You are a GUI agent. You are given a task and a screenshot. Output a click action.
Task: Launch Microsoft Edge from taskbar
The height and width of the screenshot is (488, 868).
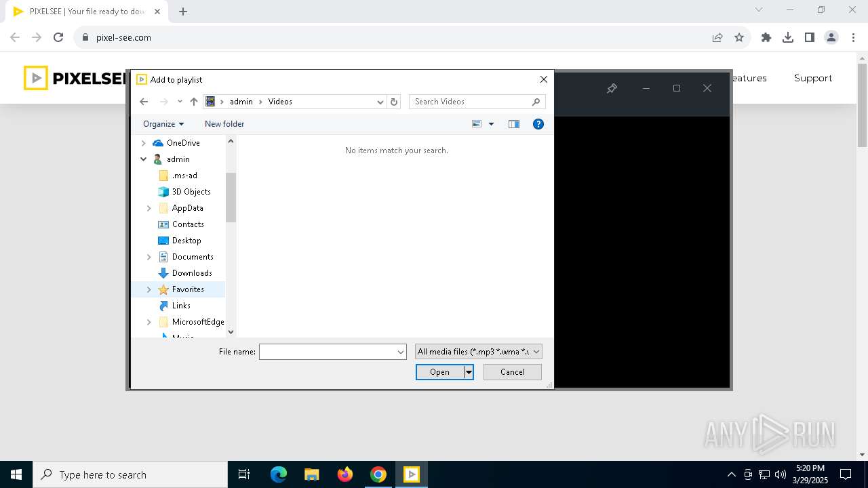click(279, 474)
